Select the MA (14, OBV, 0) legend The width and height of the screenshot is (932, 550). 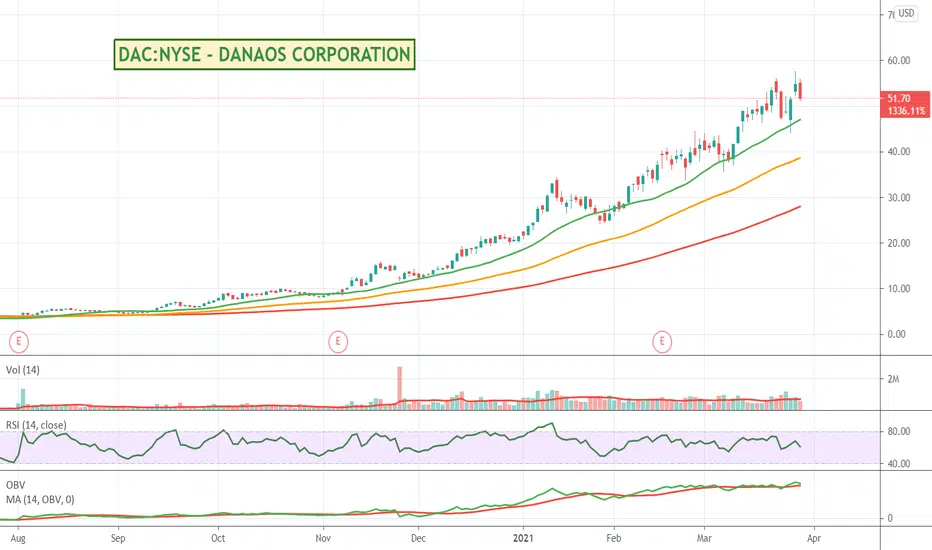tap(40, 499)
